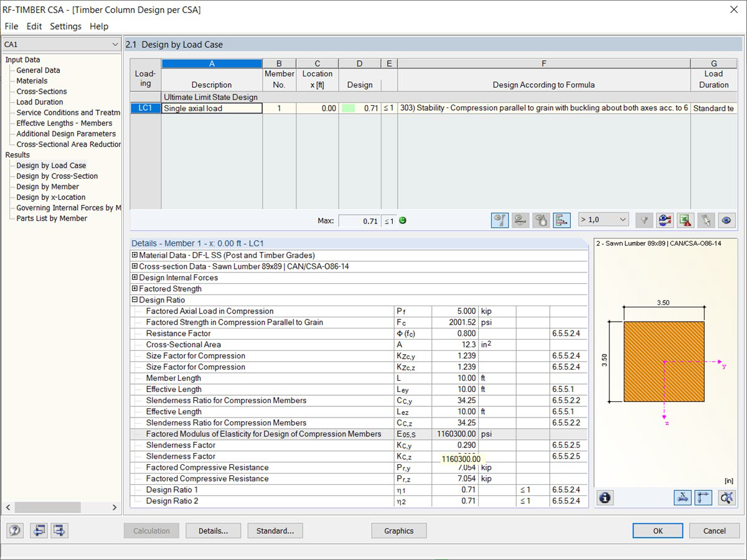This screenshot has width=747, height=560.
Task: Toggle stress points display in the graphic panel
Action: click(726, 497)
